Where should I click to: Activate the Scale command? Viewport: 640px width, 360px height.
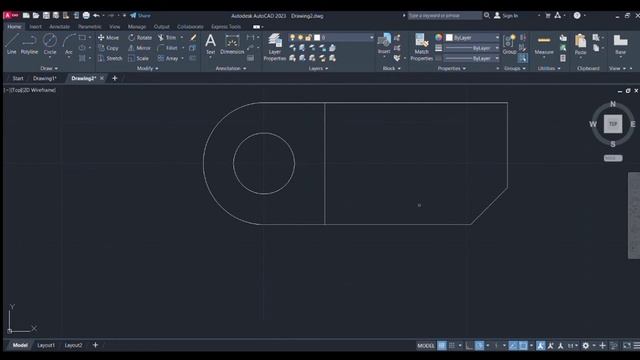coord(138,58)
